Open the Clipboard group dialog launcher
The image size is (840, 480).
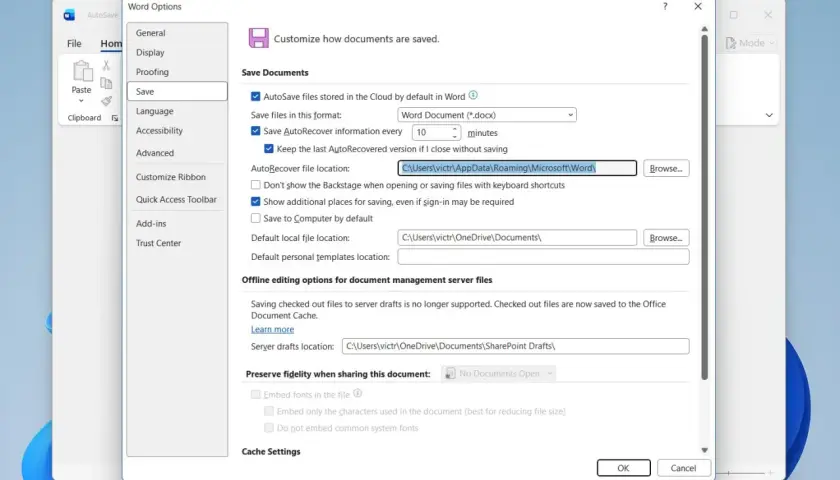[x=115, y=118]
